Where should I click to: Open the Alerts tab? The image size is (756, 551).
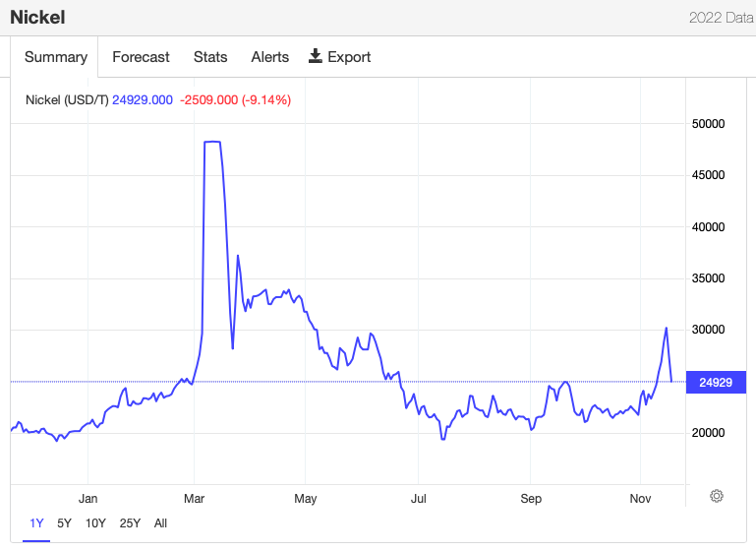pyautogui.click(x=270, y=57)
